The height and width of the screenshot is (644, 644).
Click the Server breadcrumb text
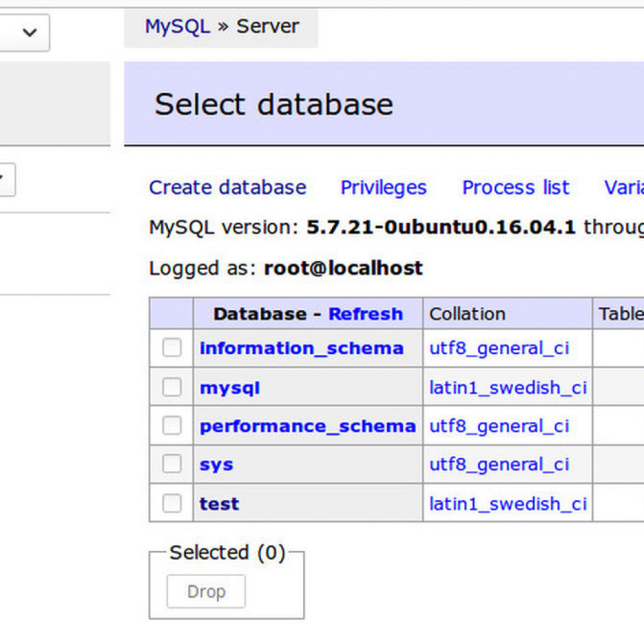pos(267,26)
